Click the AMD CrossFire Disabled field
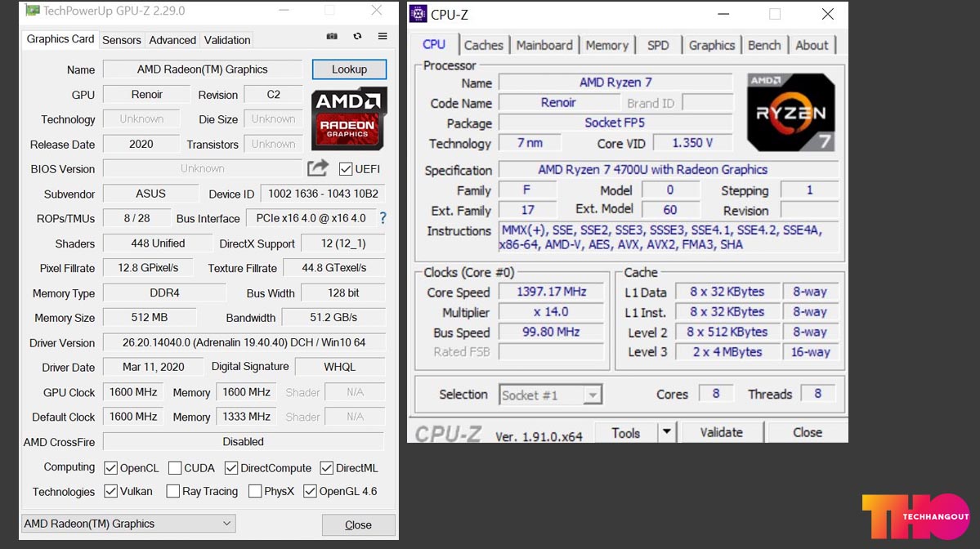980x549 pixels. (x=243, y=442)
